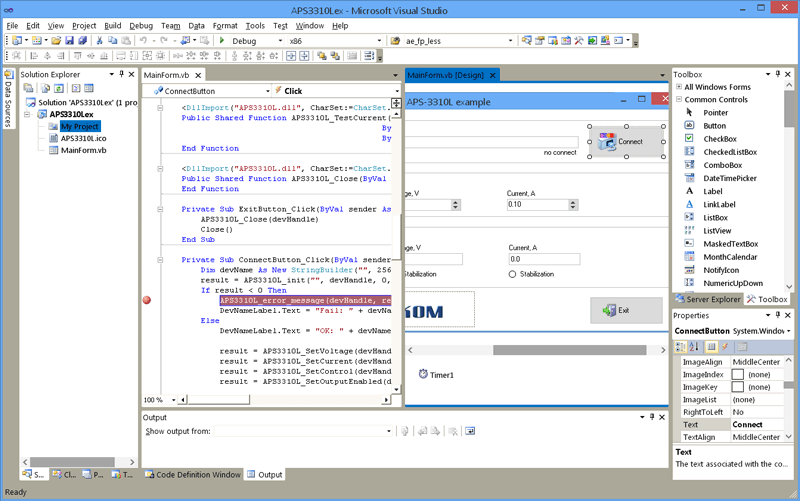Open the x86 platform dropdown

[379, 41]
